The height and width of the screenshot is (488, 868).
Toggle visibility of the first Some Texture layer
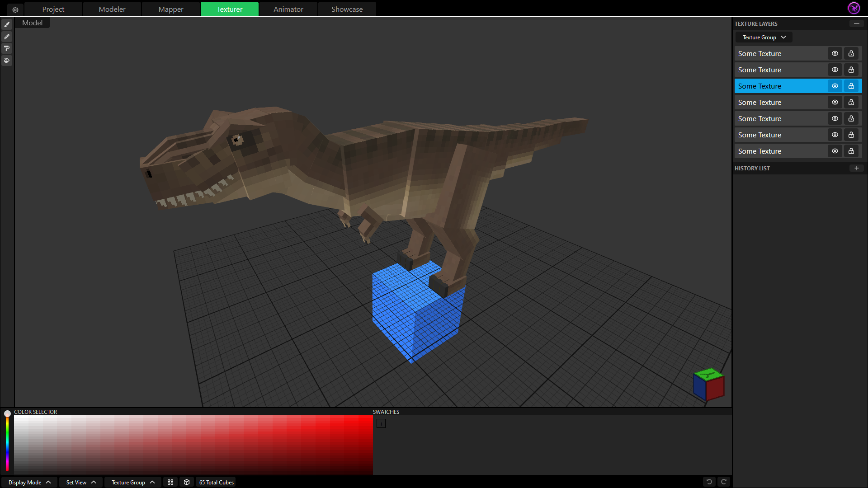[835, 53]
